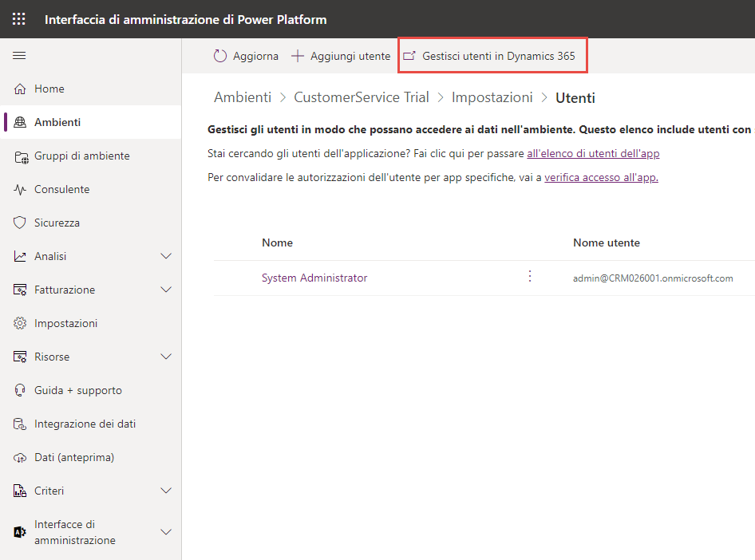Click the Home house icon
This screenshot has width=755, height=560.
click(20, 89)
